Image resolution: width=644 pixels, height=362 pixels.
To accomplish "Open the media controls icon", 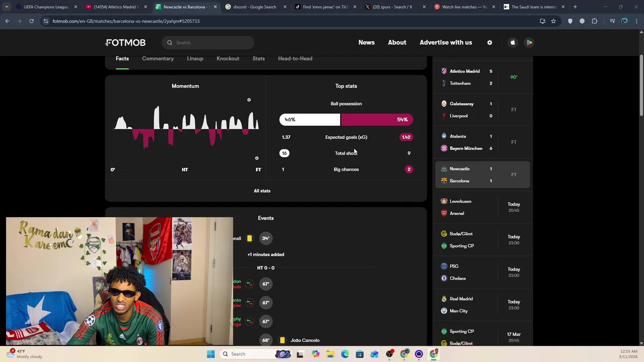I will point(612,21).
